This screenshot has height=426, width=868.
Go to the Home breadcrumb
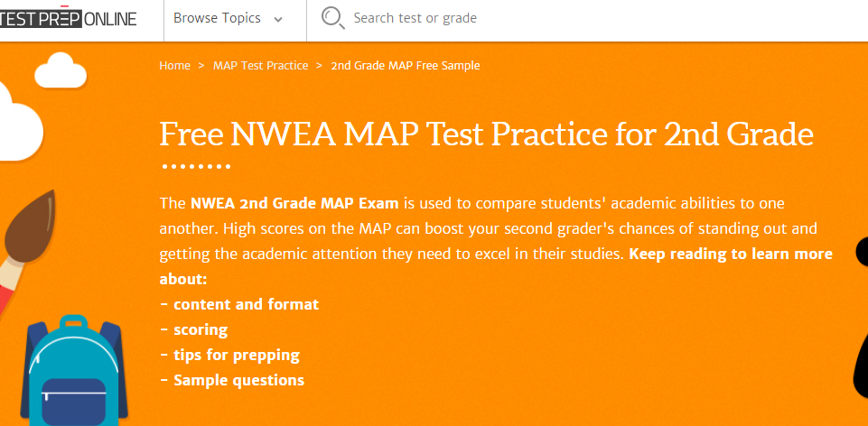(x=174, y=66)
